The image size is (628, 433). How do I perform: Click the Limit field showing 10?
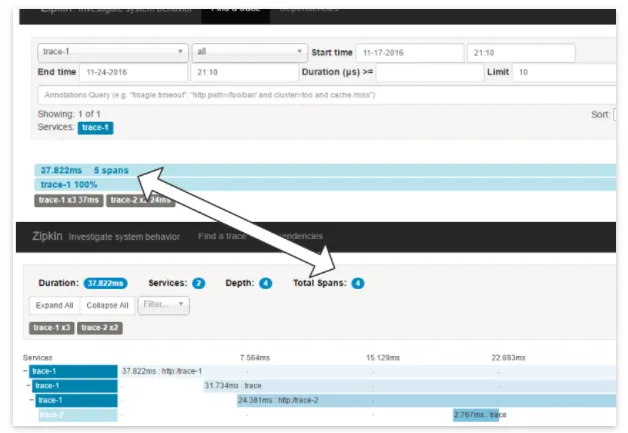click(564, 73)
